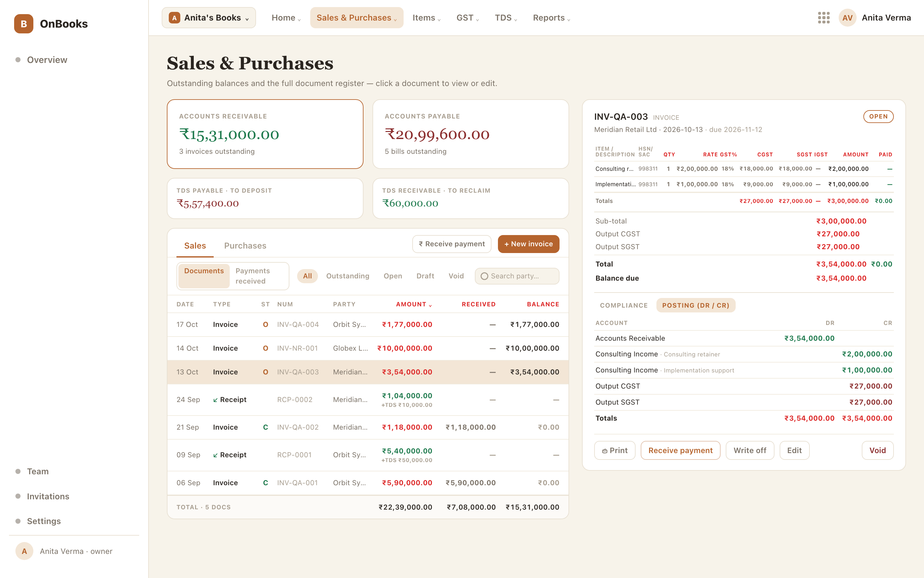Expand the Items menu
This screenshot has height=578, width=924.
tap(426, 18)
